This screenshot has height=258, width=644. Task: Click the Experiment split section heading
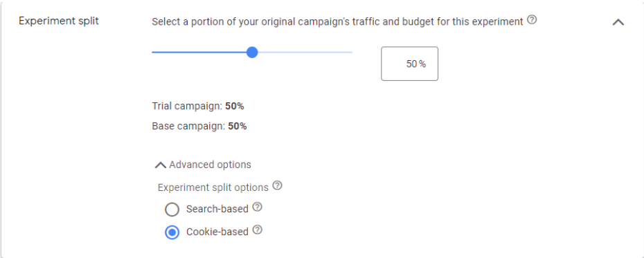point(59,21)
